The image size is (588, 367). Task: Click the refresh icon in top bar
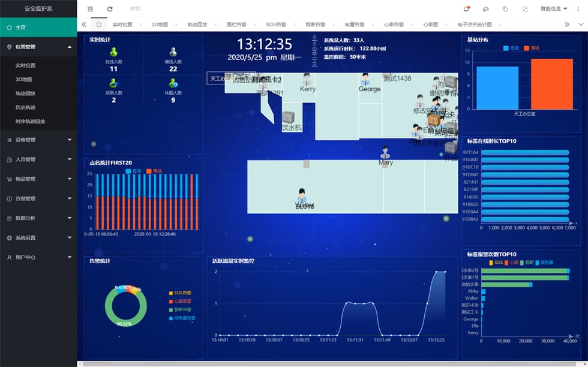click(110, 9)
